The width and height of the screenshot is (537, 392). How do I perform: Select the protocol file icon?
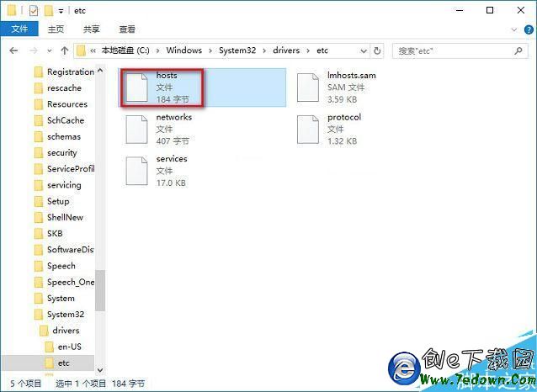(308, 129)
